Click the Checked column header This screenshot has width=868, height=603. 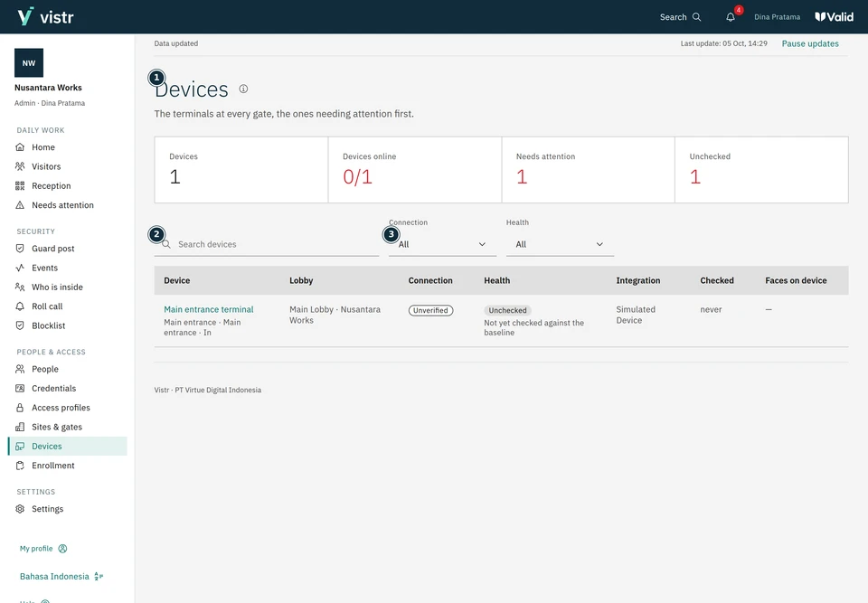pyautogui.click(x=716, y=281)
